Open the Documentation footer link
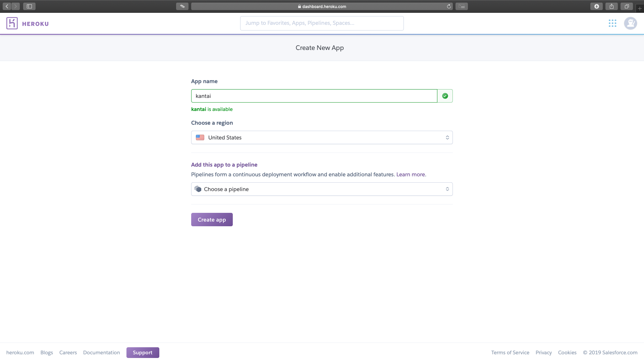The width and height of the screenshot is (644, 362). [x=101, y=352]
